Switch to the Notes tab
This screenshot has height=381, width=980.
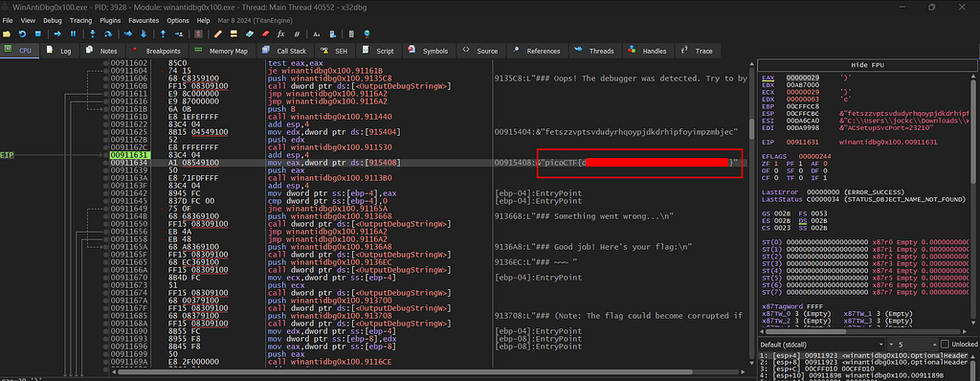pos(101,51)
